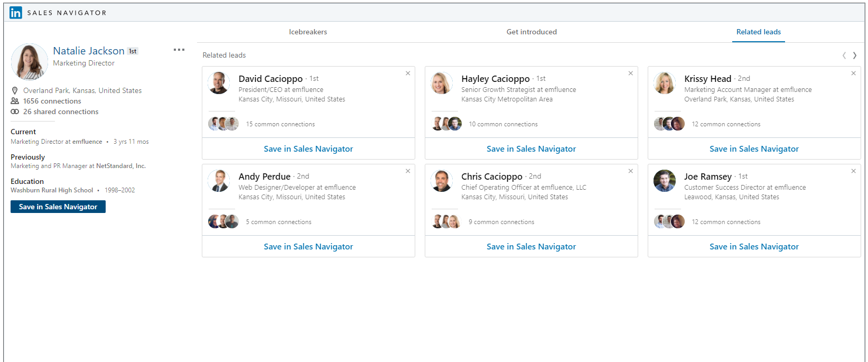
Task: View Joe Ramsey's common connection avatars
Action: point(670,222)
